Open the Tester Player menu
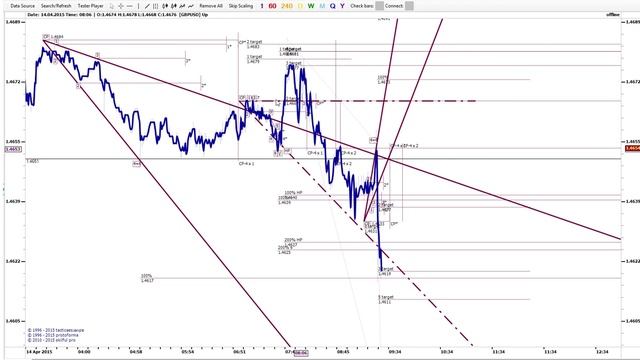This screenshot has height=360, width=640. [91, 6]
